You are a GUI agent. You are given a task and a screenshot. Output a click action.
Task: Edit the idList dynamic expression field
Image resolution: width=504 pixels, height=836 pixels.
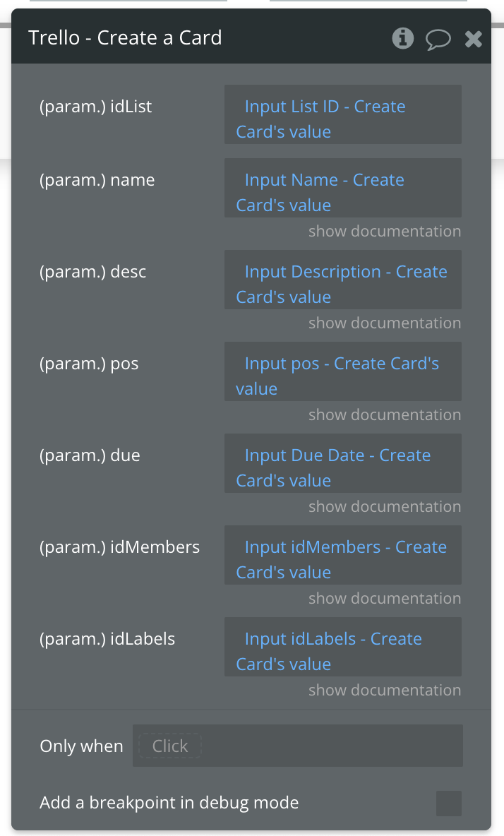342,114
